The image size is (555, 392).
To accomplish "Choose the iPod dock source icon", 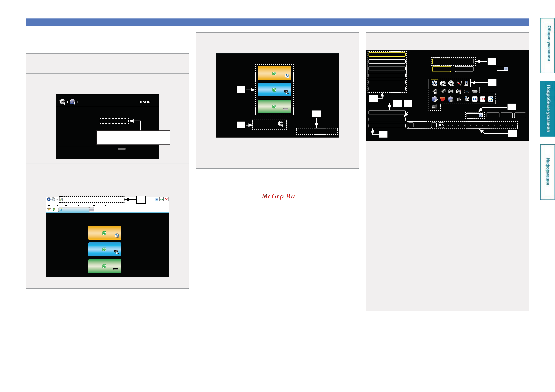I will pos(466,83).
